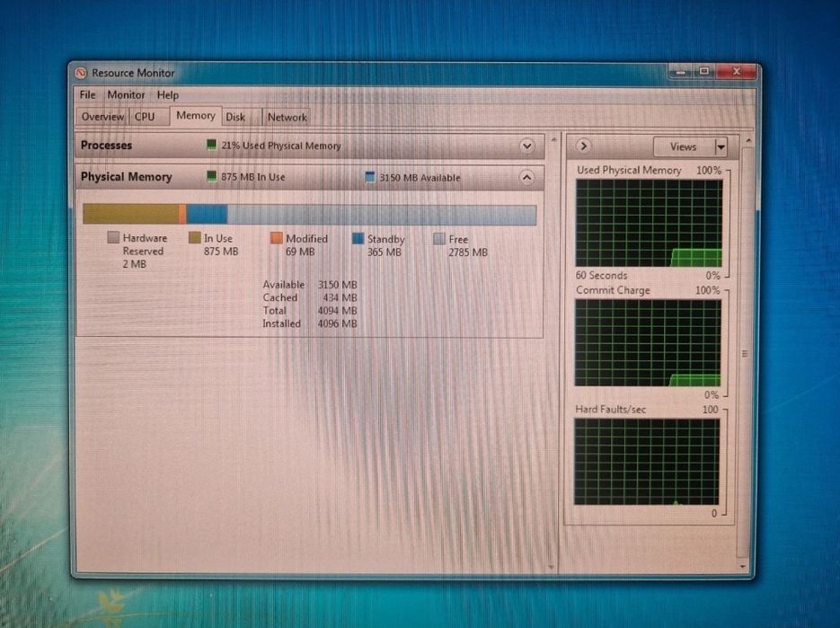Click scroll-up arrow of graphs pane scrollbar
Viewport: 840px width, 628px height.
[x=748, y=140]
